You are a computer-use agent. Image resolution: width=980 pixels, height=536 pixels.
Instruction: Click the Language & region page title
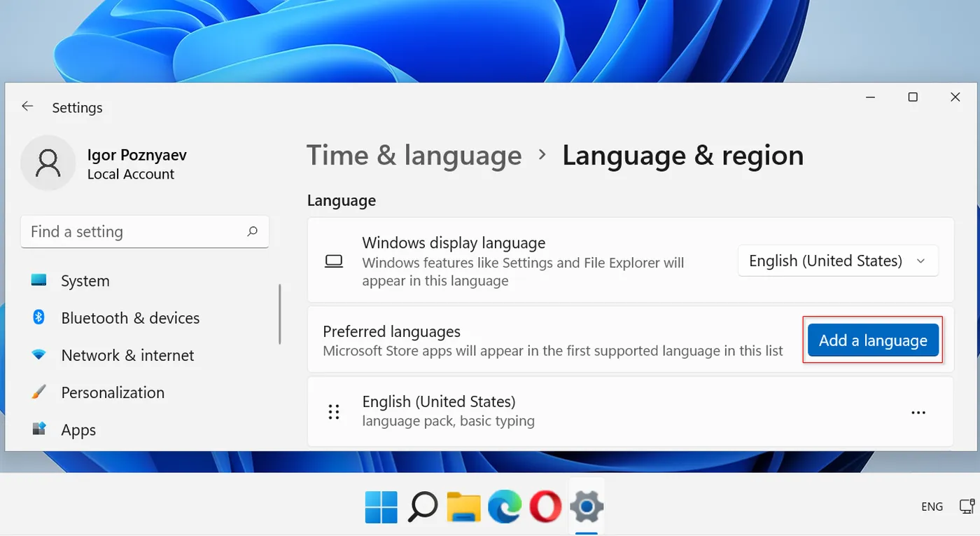(682, 156)
